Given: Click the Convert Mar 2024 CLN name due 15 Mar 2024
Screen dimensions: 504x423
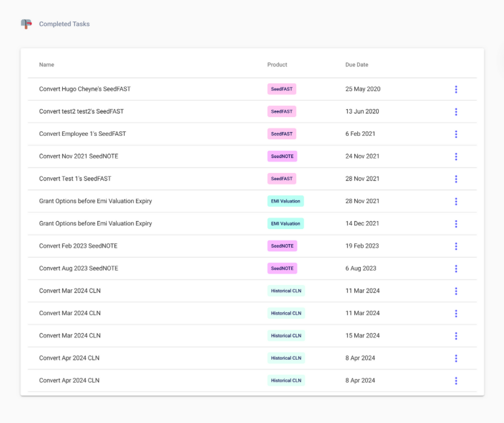Looking at the screenshot, I should (x=70, y=336).
